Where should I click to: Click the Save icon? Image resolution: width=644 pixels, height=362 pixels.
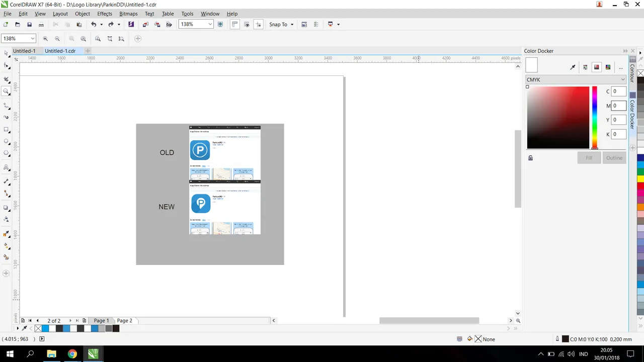pos(29,24)
